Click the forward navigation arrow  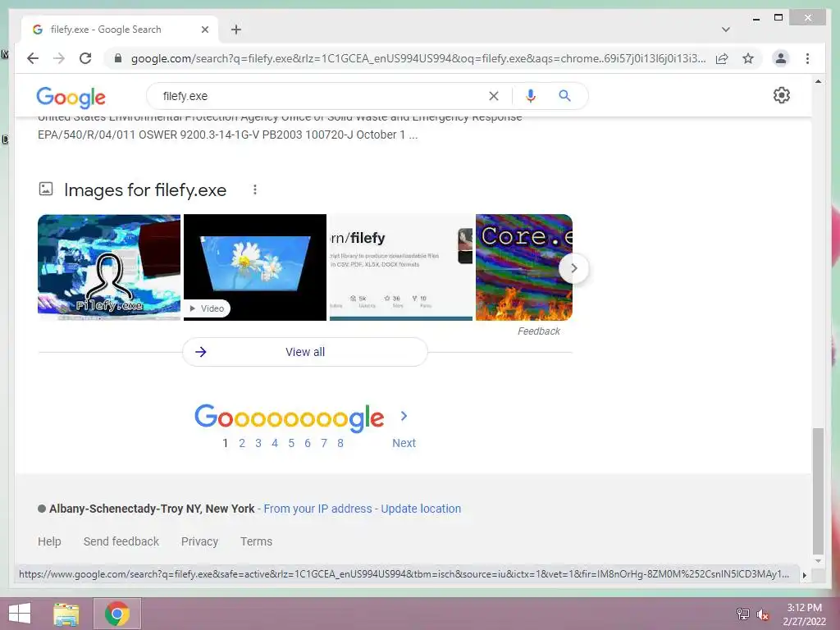point(59,58)
